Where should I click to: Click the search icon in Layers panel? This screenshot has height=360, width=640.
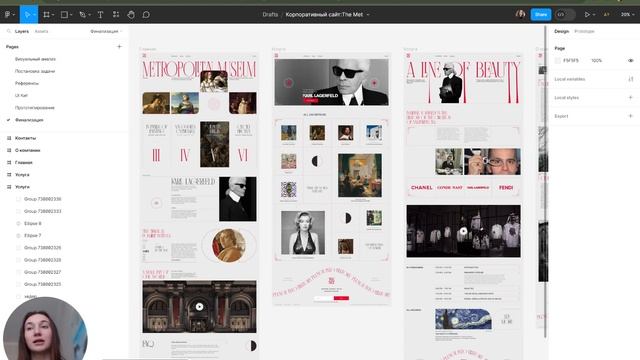[9, 31]
